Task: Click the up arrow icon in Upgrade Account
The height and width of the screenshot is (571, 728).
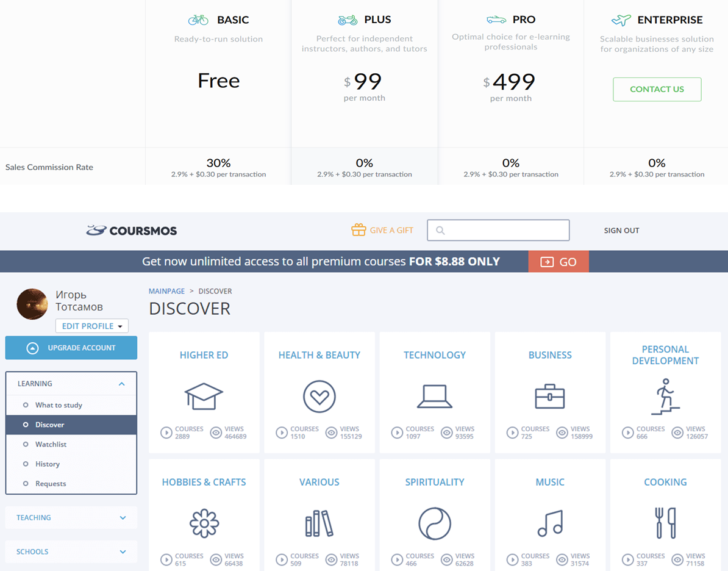Action: point(32,348)
